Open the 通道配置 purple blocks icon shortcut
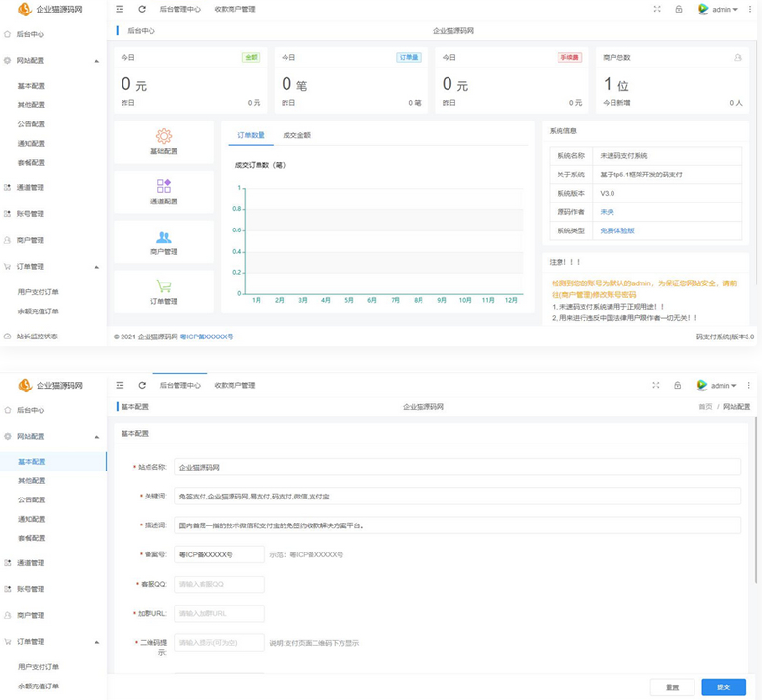This screenshot has height=700, width=762. pos(164,191)
